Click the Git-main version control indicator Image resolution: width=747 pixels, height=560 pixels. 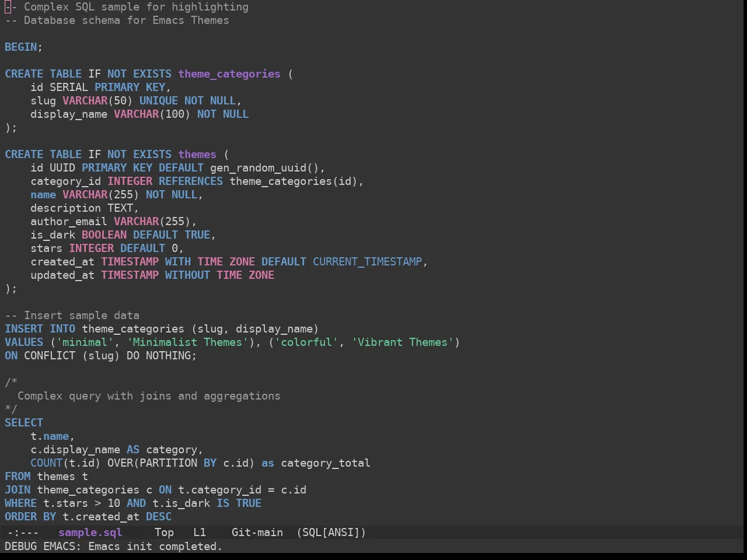(257, 532)
